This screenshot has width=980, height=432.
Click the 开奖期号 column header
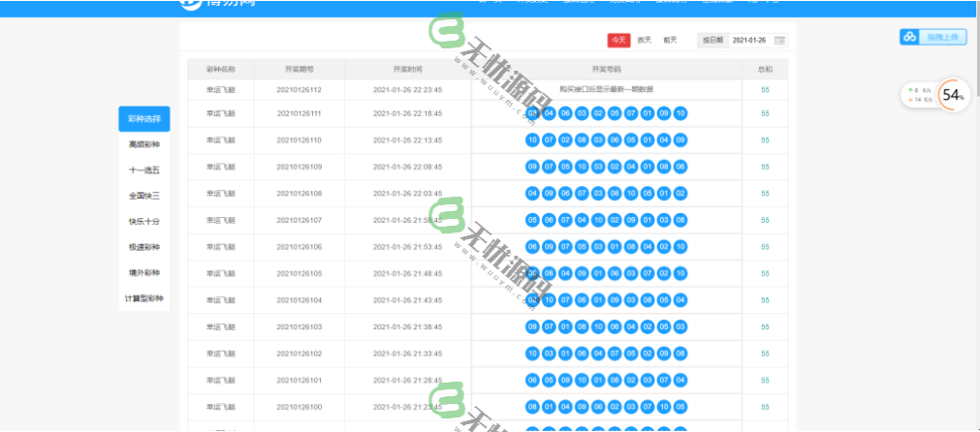[x=300, y=70]
